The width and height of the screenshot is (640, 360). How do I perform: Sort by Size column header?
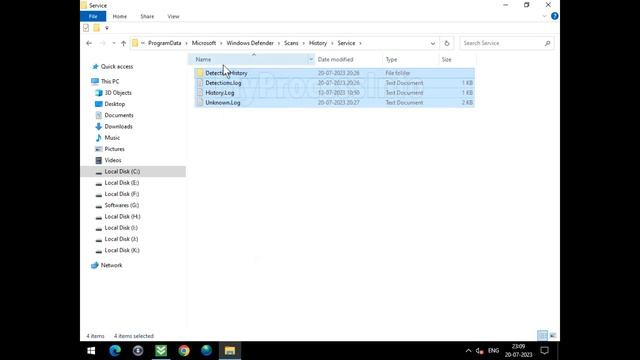(447, 60)
